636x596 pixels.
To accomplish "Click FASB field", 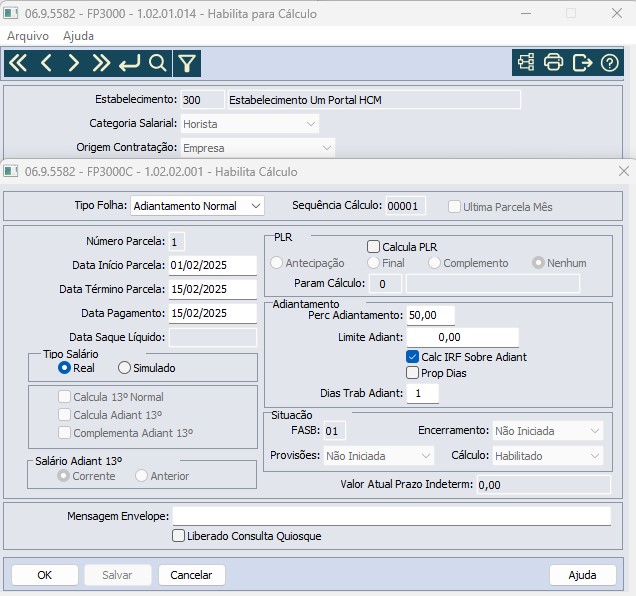I will [335, 430].
